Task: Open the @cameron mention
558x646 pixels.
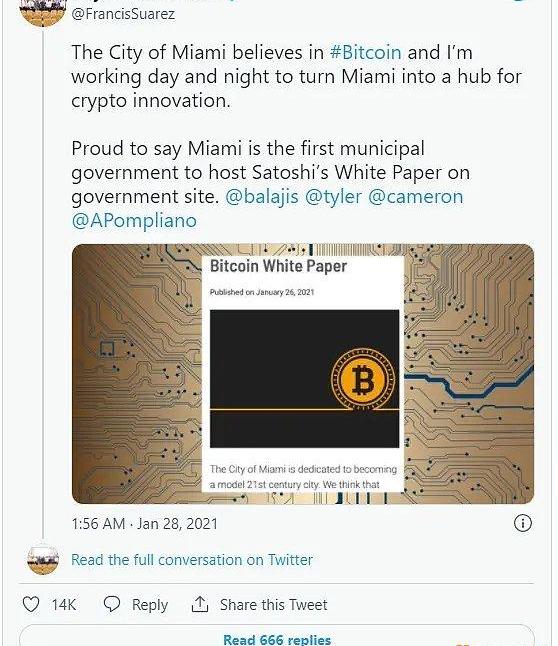Action: [415, 197]
